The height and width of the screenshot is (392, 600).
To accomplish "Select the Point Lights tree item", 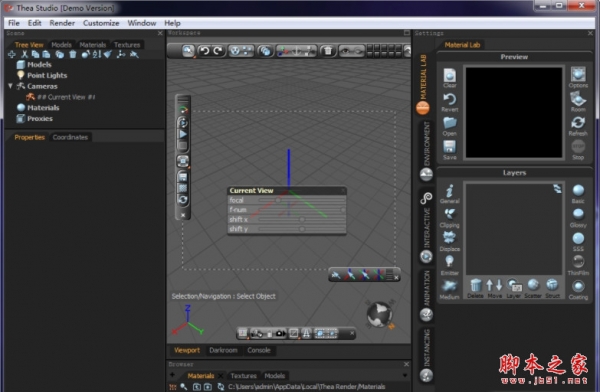I will [47, 75].
